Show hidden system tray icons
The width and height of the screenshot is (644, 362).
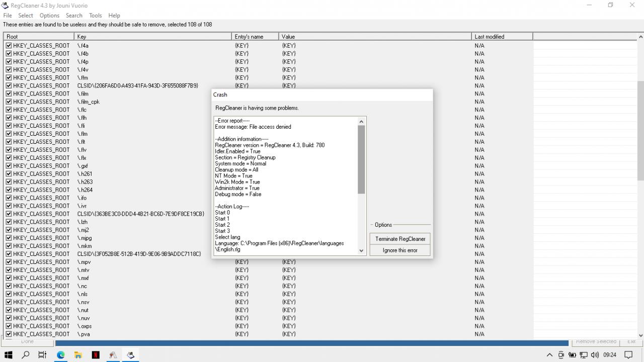coord(549,354)
